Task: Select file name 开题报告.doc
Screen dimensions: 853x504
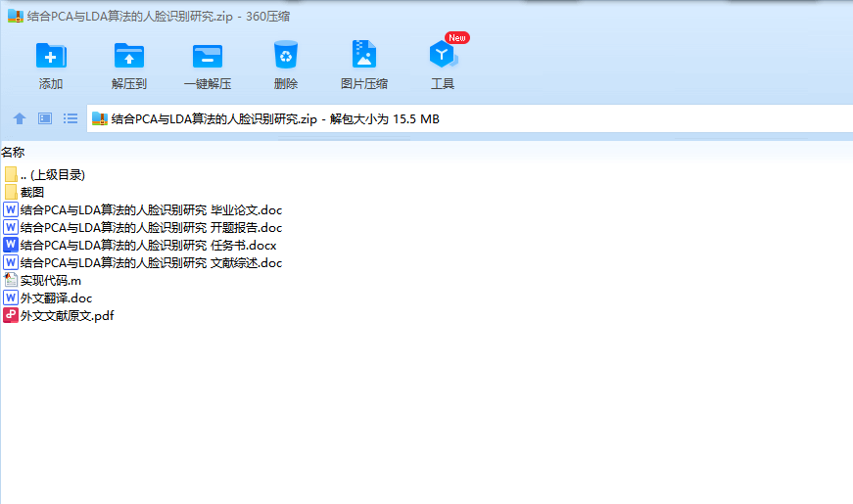Action: (x=151, y=227)
